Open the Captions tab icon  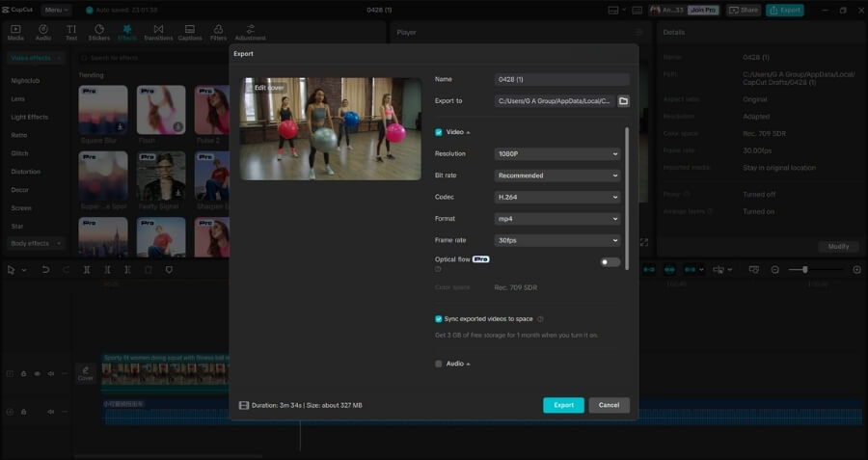(x=190, y=33)
